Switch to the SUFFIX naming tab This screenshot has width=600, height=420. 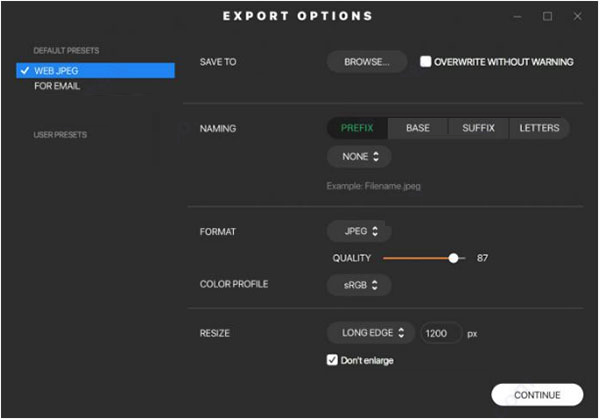click(x=478, y=128)
